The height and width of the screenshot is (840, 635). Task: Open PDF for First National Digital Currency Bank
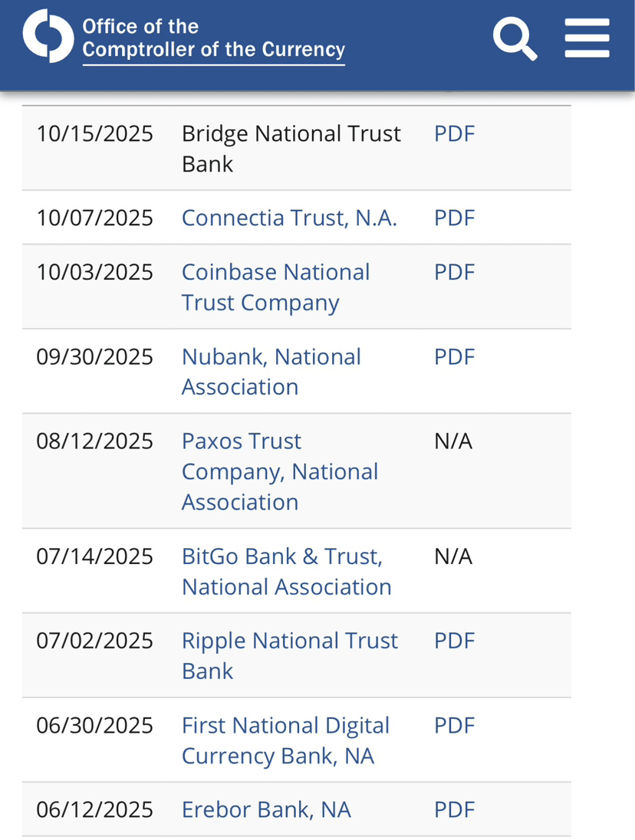coord(455,725)
